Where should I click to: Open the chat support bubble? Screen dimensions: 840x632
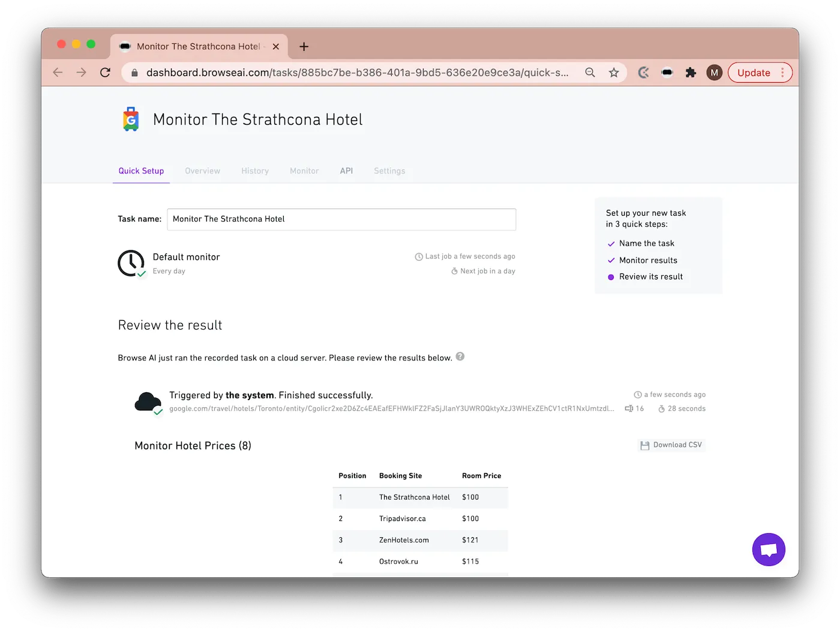769,549
